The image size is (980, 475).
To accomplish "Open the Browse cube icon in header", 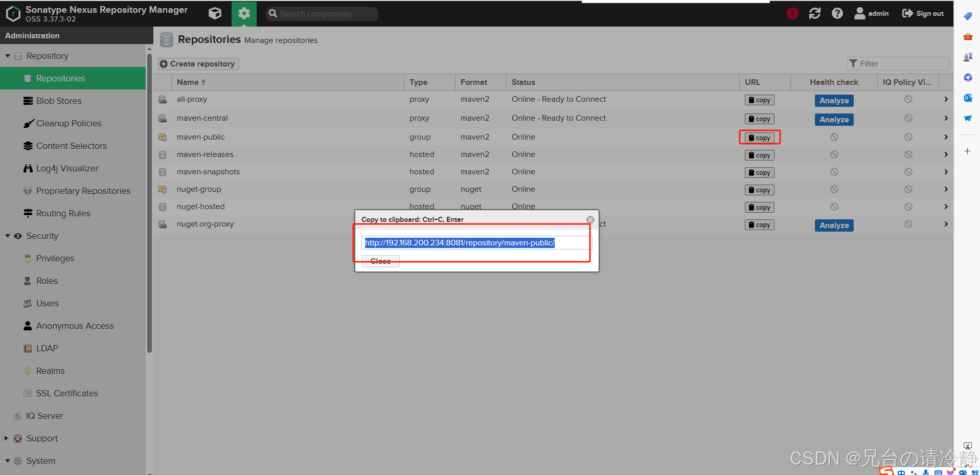I will pos(215,13).
